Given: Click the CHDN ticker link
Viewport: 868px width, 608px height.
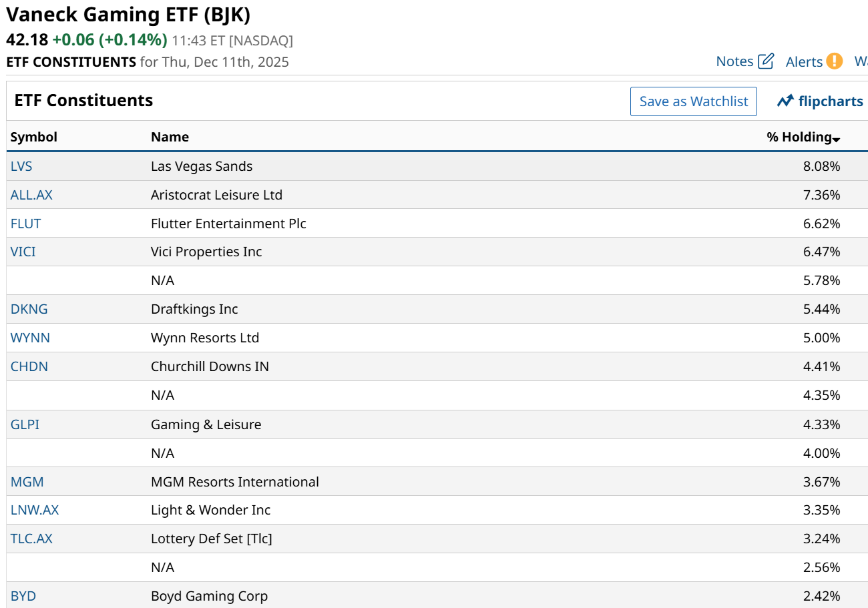Looking at the screenshot, I should point(29,366).
